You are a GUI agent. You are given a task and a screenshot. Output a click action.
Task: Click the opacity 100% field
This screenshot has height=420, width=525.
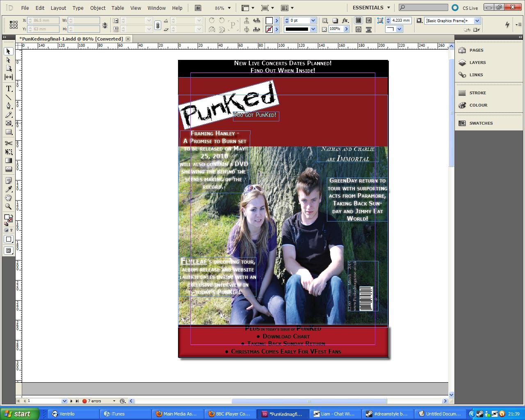pyautogui.click(x=335, y=29)
